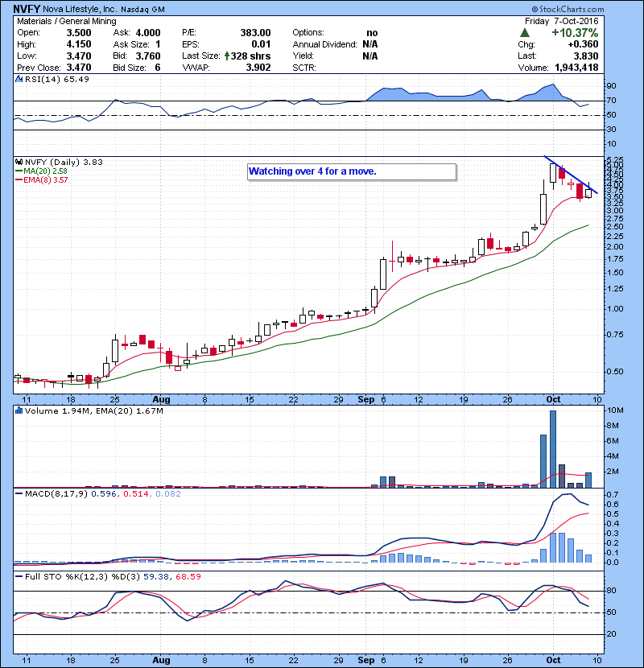
Task: Click the Volume 1.94M, EMA(20) 1.67M label
Action: point(93,410)
